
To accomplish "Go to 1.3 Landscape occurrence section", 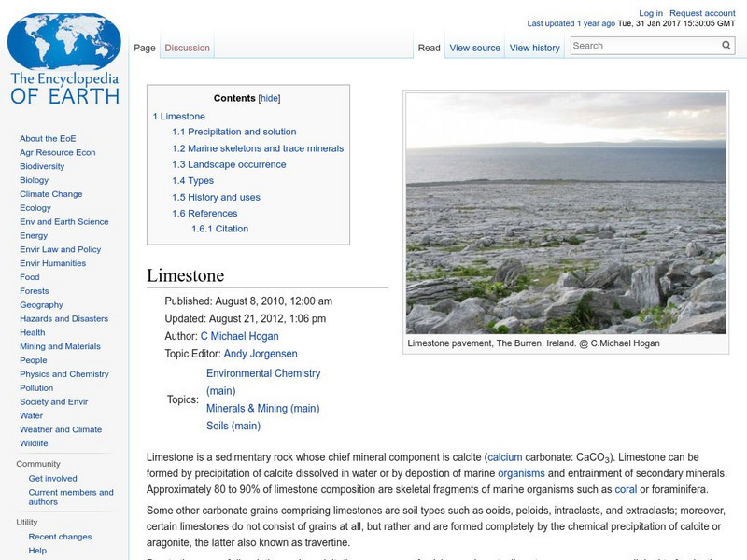I will 229,165.
